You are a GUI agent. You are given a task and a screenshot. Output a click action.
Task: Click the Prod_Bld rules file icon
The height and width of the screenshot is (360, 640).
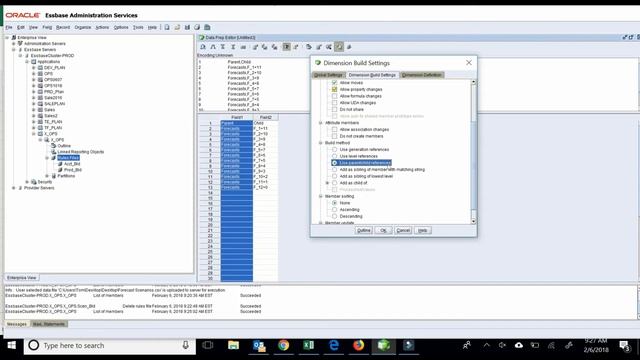click(60, 170)
